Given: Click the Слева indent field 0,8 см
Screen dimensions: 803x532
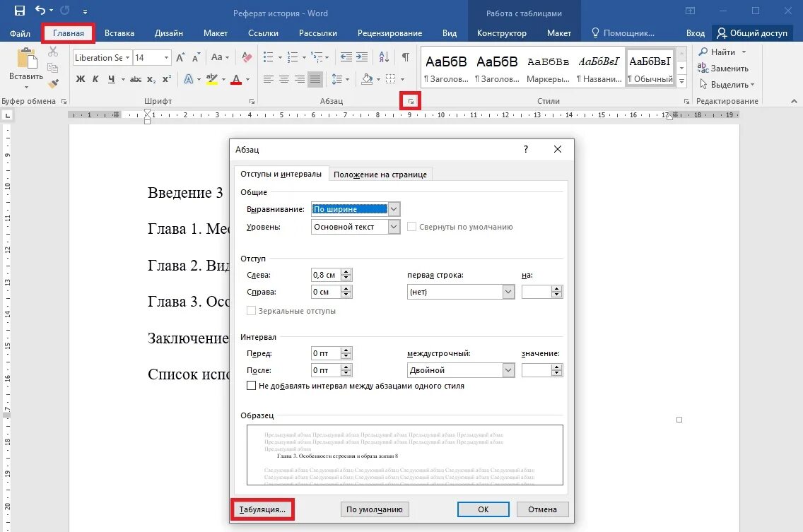Looking at the screenshot, I should point(327,275).
